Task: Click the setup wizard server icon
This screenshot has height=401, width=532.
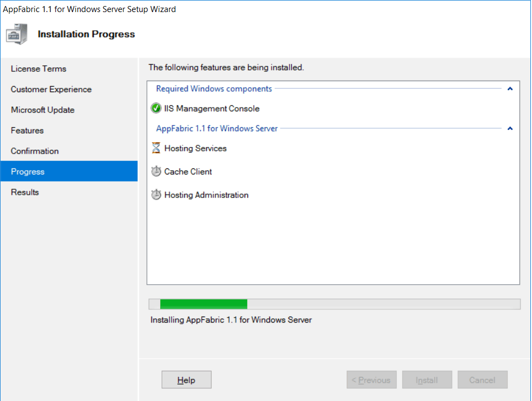Action: [16, 34]
